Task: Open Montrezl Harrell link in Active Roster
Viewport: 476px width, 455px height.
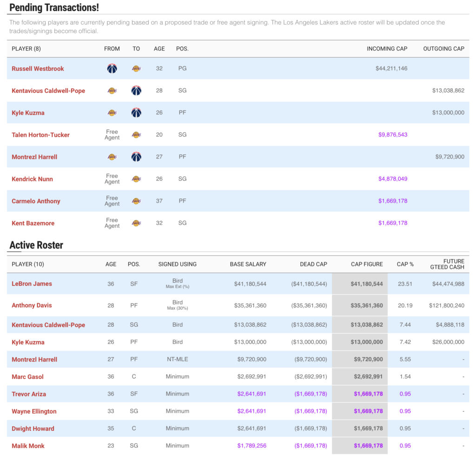Action: click(34, 359)
